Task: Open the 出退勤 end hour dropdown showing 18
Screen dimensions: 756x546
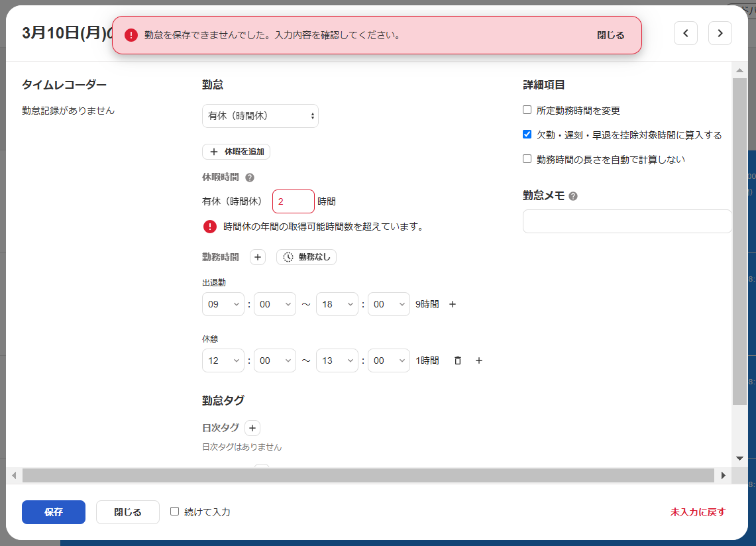Action: click(337, 304)
